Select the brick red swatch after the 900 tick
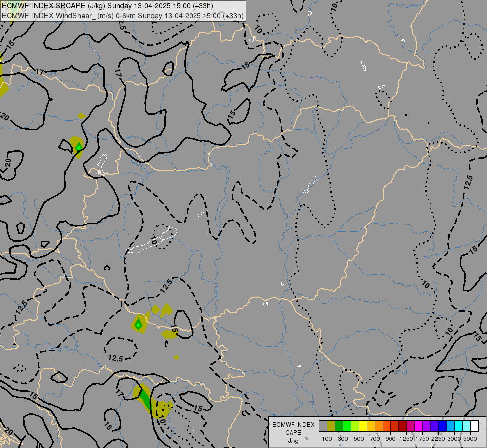Viewport: 487px width, 448px height. [x=394, y=426]
